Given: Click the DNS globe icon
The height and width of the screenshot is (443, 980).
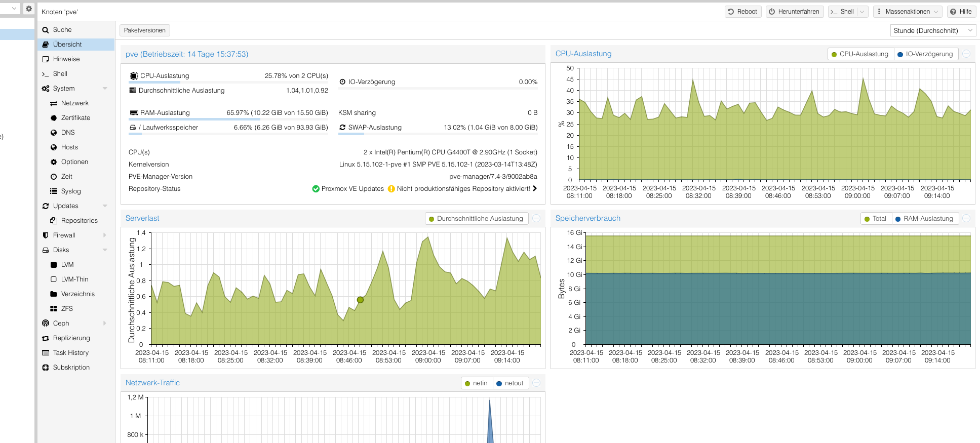Looking at the screenshot, I should click(54, 133).
